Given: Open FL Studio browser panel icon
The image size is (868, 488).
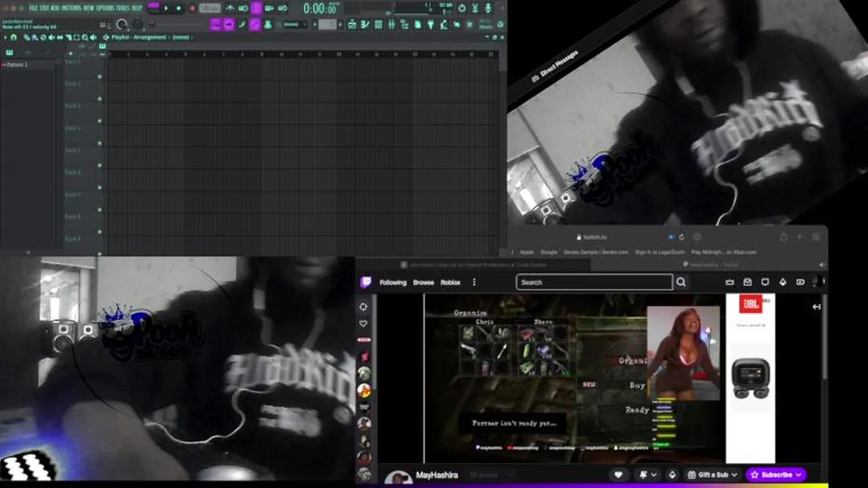Looking at the screenshot, I should point(405,24).
